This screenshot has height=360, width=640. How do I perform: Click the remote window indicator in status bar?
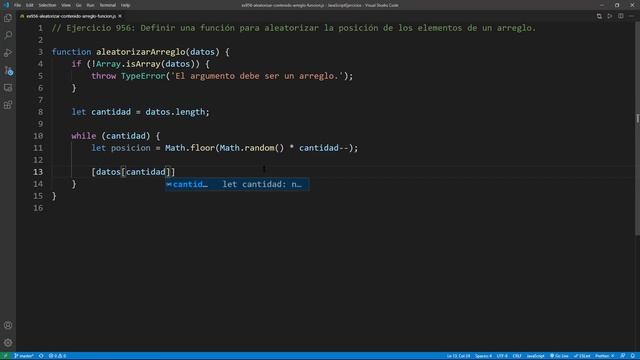[5, 356]
